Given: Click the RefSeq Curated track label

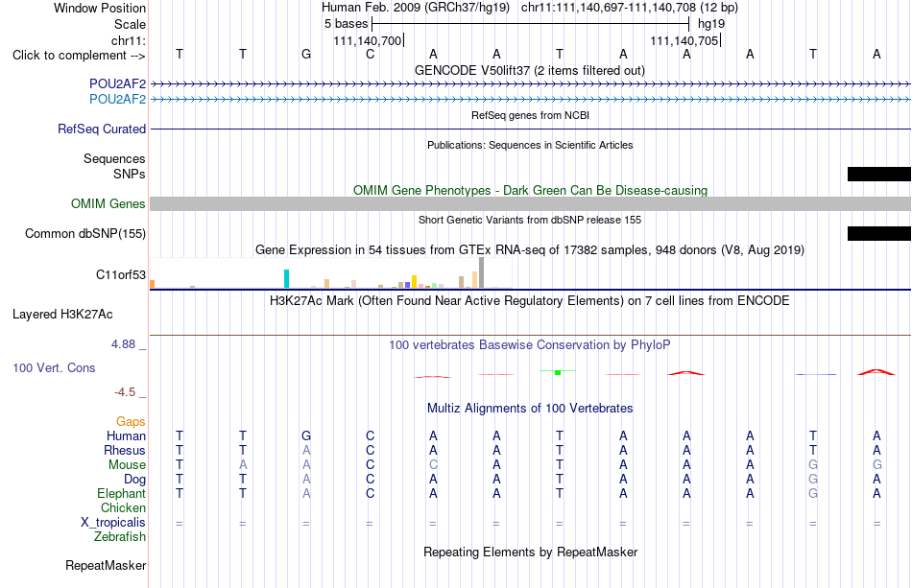Looking at the screenshot, I should pos(102,129).
